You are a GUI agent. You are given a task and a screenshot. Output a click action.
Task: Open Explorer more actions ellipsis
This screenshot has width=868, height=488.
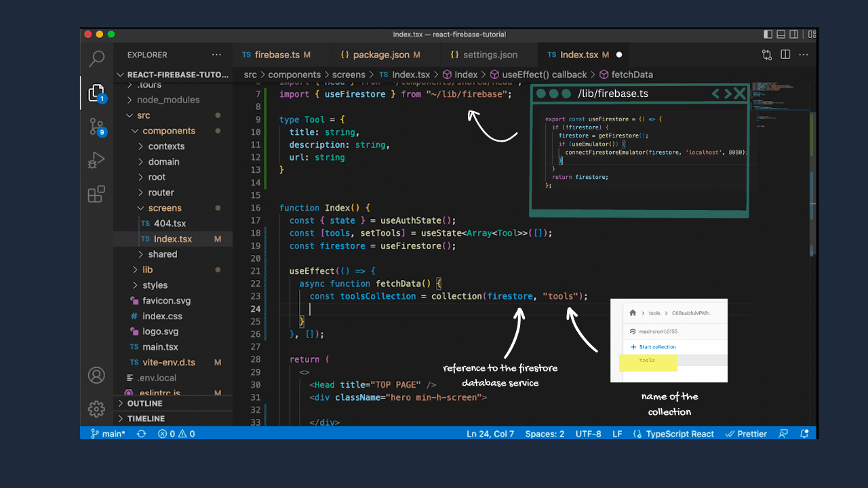[216, 55]
